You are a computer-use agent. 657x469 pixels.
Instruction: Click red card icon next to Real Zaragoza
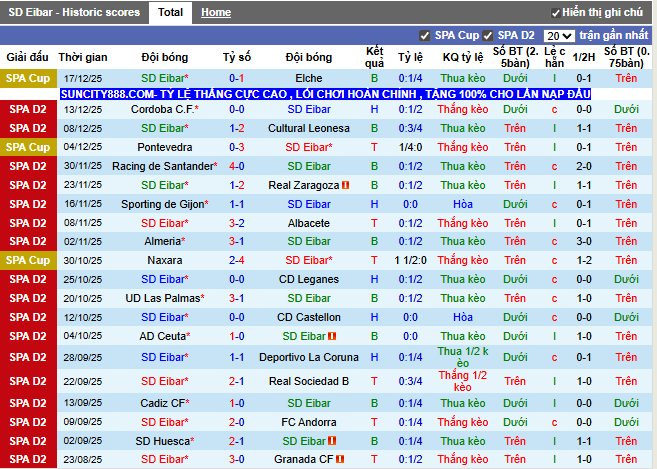346,185
